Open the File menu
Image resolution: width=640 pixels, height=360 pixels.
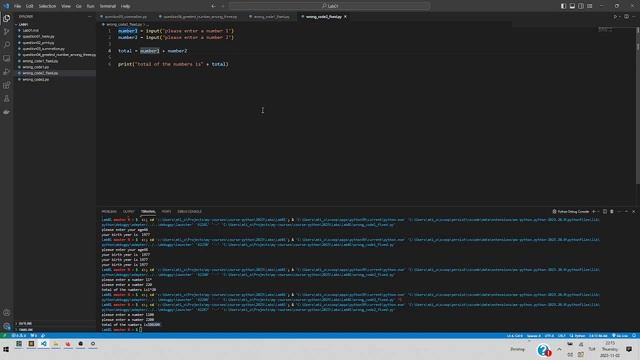(x=18, y=6)
